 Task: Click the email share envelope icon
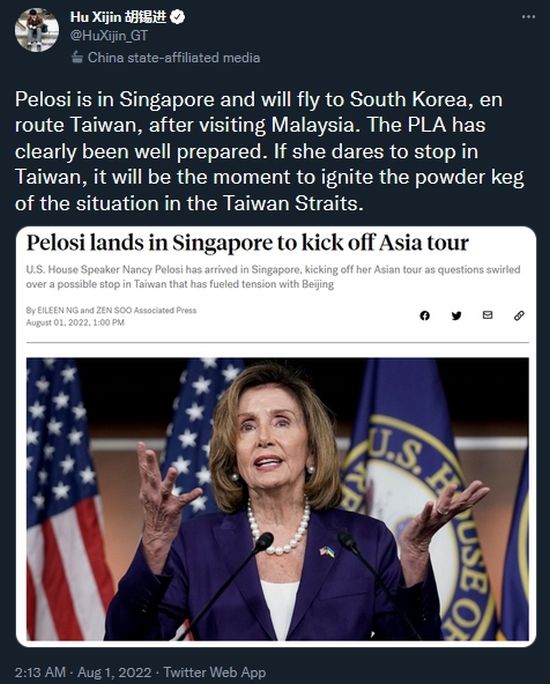tap(488, 315)
